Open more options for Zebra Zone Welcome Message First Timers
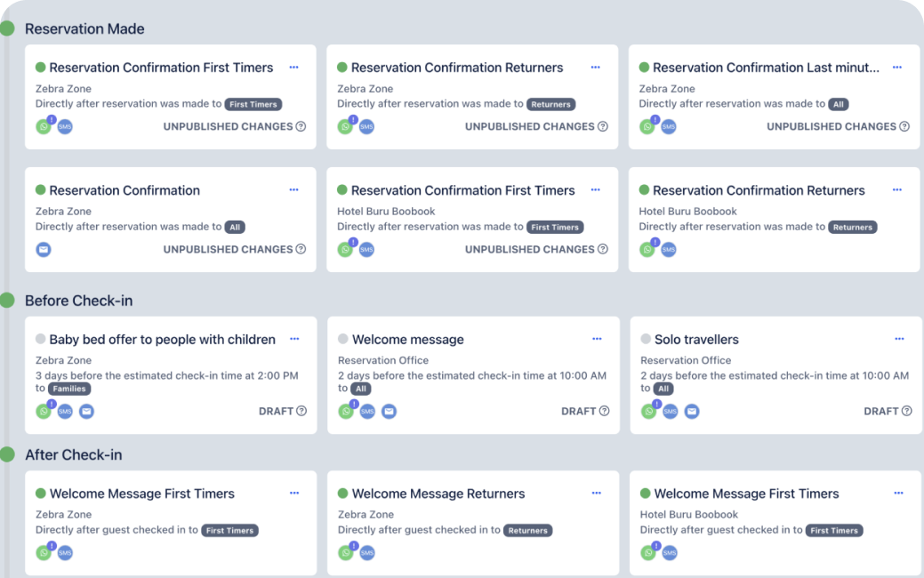924x578 pixels. 294,494
